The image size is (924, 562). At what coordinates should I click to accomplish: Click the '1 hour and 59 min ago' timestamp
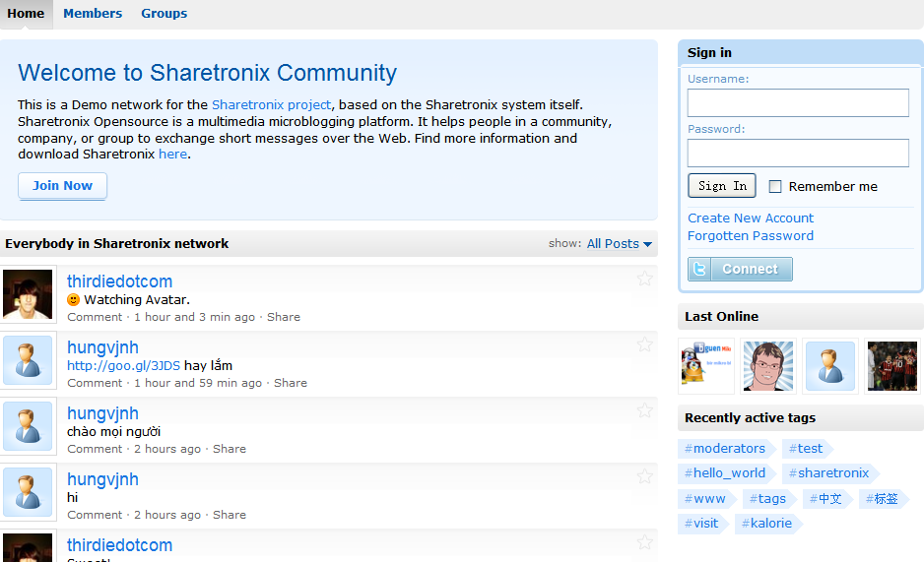[x=198, y=383]
